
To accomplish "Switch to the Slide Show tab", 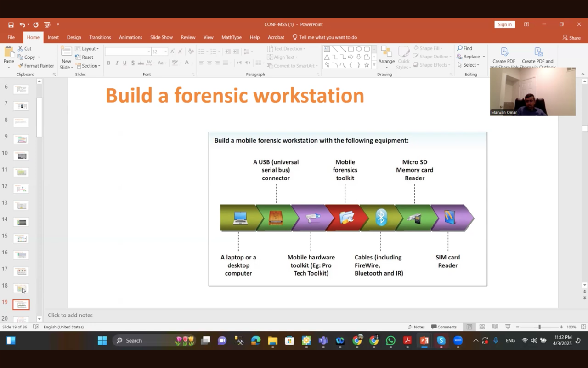I will click(161, 37).
